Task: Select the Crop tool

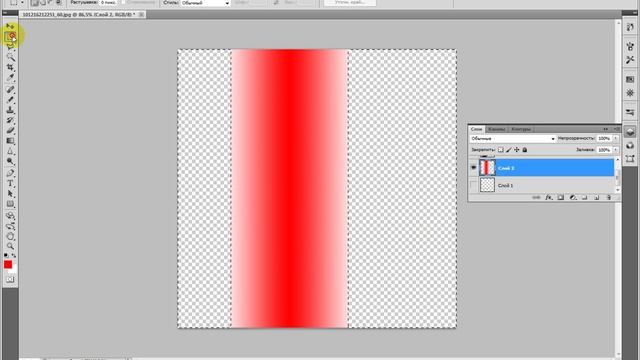Action: click(x=10, y=67)
